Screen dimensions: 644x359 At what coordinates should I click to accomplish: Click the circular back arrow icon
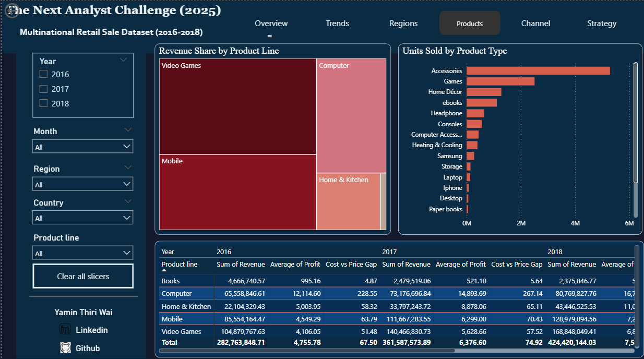tap(11, 12)
